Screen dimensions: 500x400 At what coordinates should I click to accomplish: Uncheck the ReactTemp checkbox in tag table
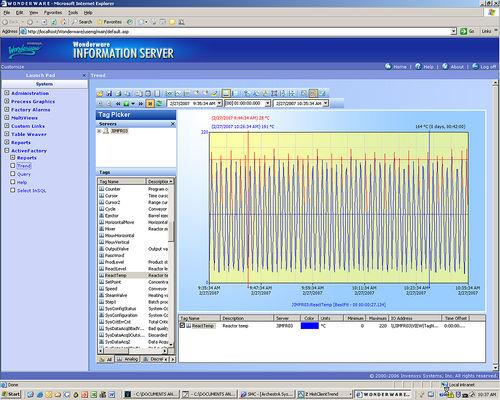[182, 326]
